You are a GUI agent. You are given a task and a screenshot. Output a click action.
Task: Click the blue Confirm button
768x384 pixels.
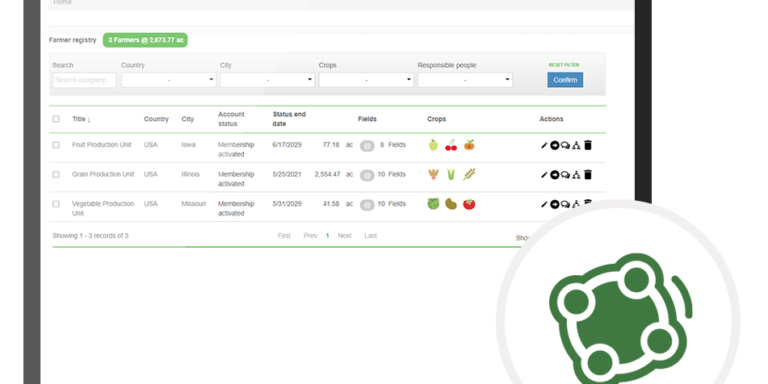pyautogui.click(x=565, y=80)
